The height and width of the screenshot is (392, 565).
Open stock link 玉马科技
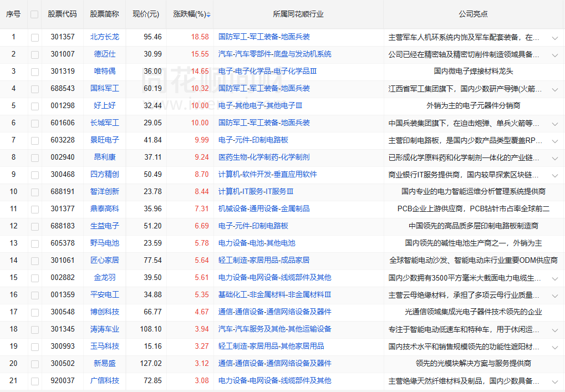tap(104, 346)
